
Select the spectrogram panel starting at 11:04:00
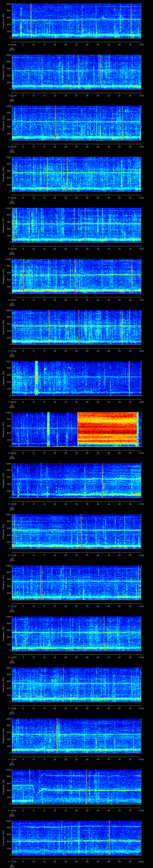(77, 174)
